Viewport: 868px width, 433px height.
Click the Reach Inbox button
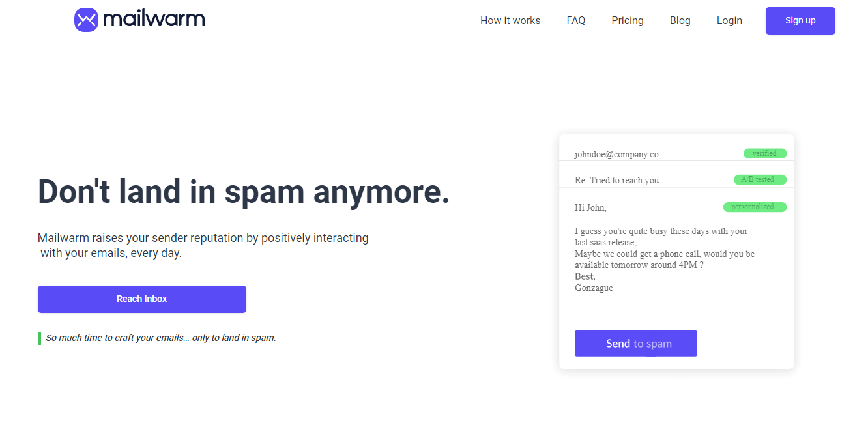(142, 299)
